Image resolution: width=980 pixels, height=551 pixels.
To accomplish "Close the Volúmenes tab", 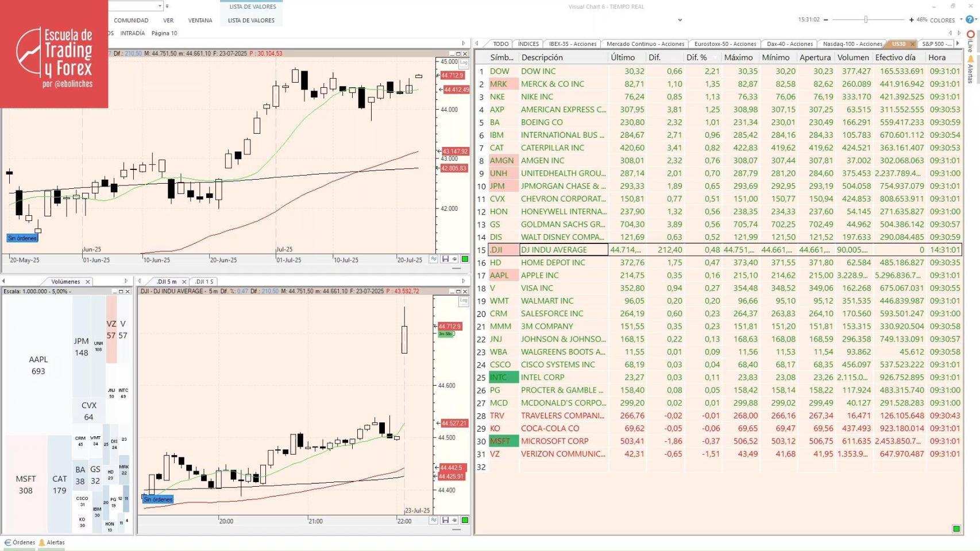I will pos(88,282).
